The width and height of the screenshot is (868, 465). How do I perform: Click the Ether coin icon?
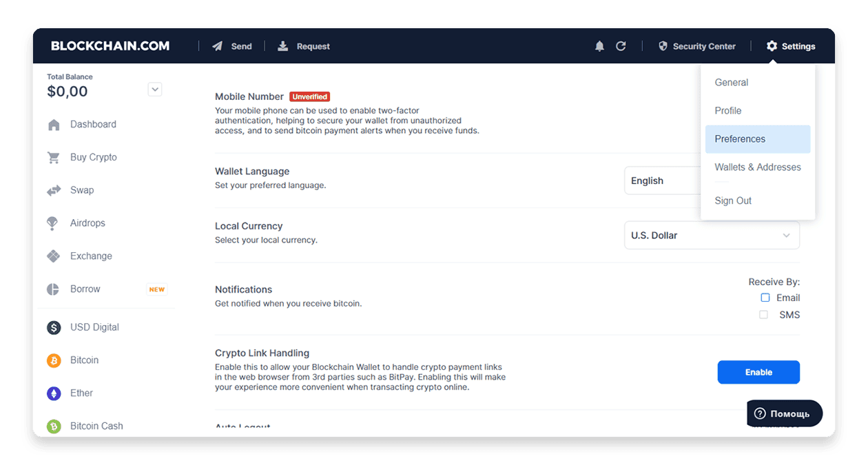pyautogui.click(x=54, y=393)
